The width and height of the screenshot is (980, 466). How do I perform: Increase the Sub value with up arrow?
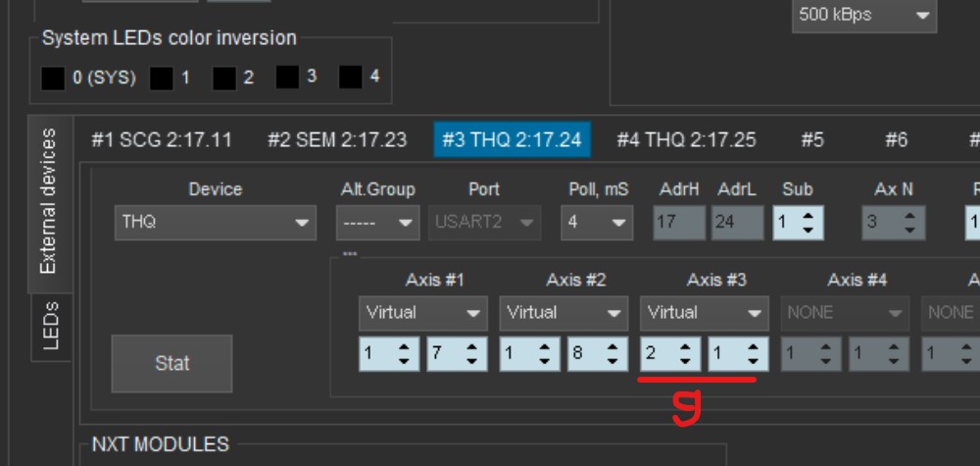808,216
